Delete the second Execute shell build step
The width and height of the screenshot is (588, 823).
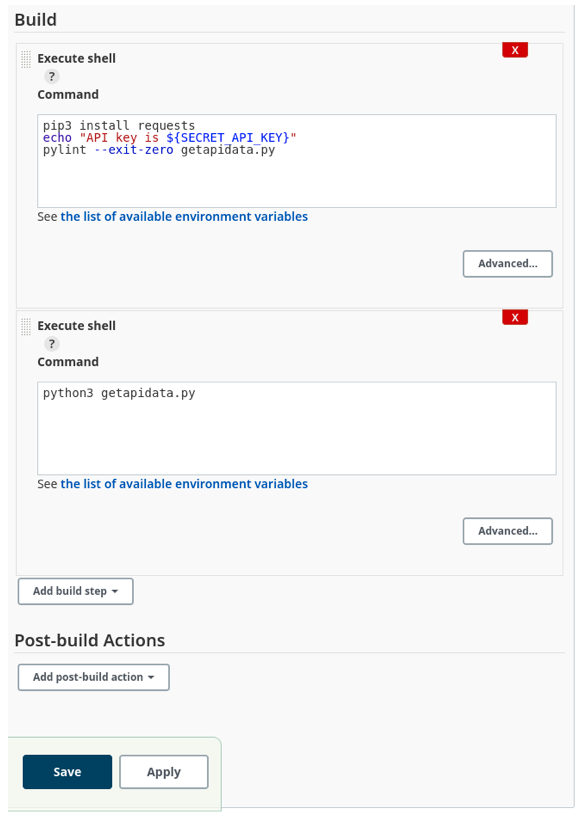[x=514, y=317]
